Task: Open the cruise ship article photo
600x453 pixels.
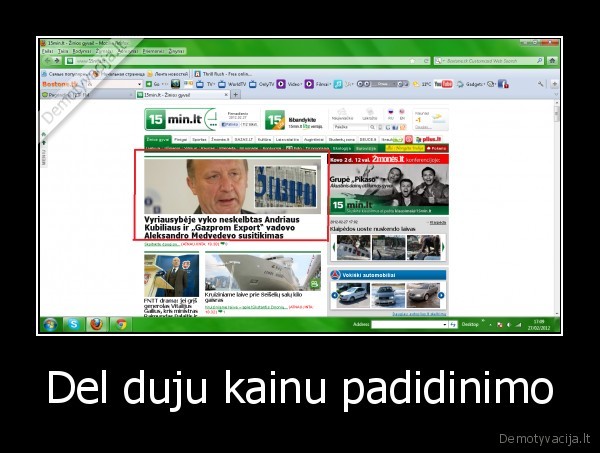Action: pyautogui.click(x=263, y=272)
